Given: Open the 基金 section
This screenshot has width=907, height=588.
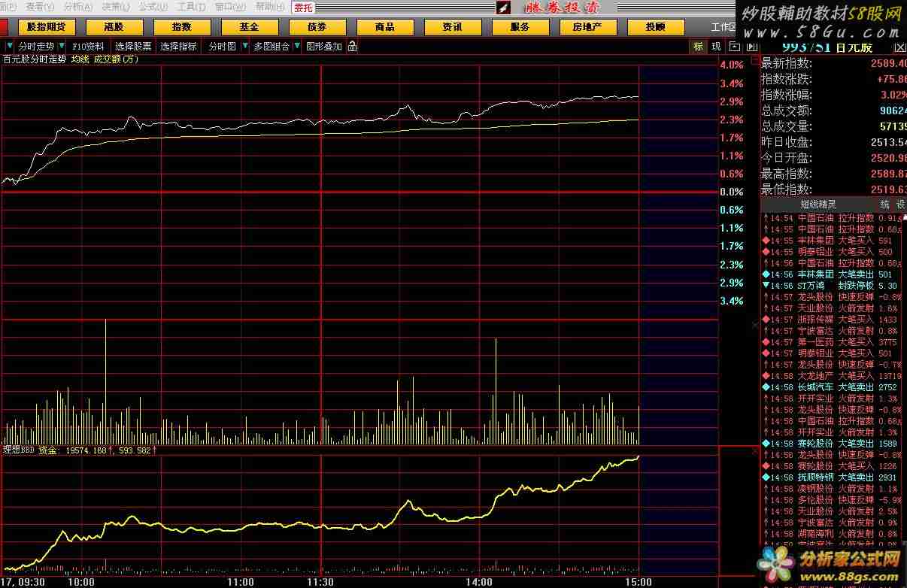Looking at the screenshot, I should 249,27.
